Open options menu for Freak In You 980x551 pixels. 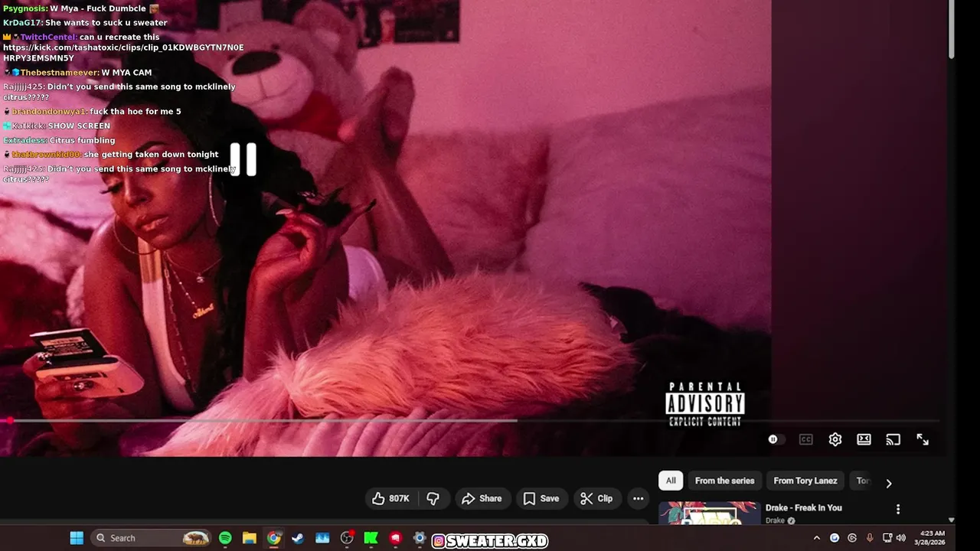pyautogui.click(x=898, y=509)
